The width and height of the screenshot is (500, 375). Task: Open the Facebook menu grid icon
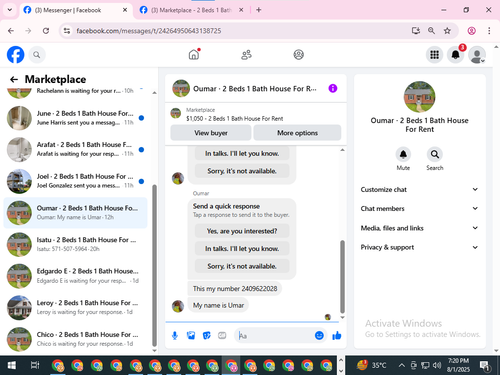pyautogui.click(x=434, y=55)
